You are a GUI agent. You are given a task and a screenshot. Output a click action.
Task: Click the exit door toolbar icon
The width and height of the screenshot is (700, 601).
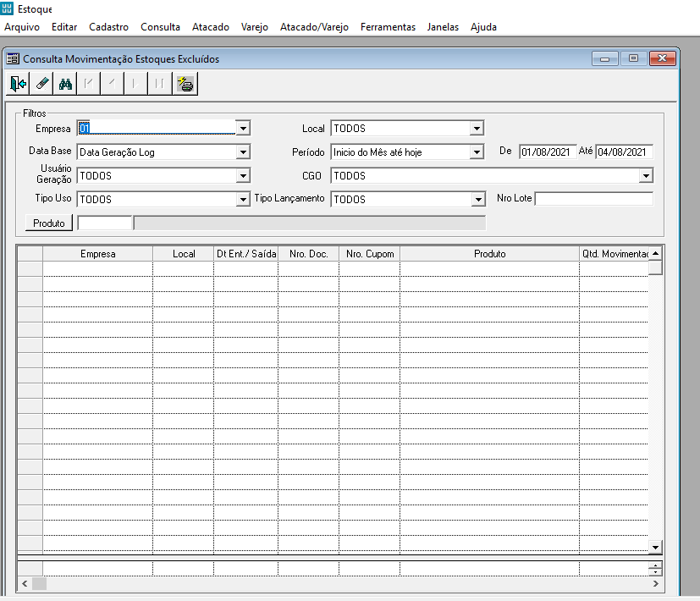tap(18, 84)
